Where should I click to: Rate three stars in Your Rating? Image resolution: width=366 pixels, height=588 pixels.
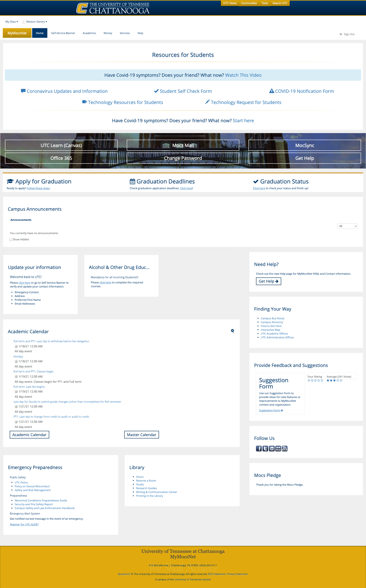pos(315,381)
